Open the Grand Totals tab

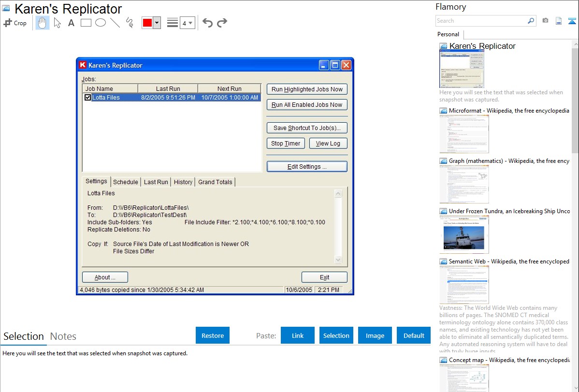click(x=215, y=182)
